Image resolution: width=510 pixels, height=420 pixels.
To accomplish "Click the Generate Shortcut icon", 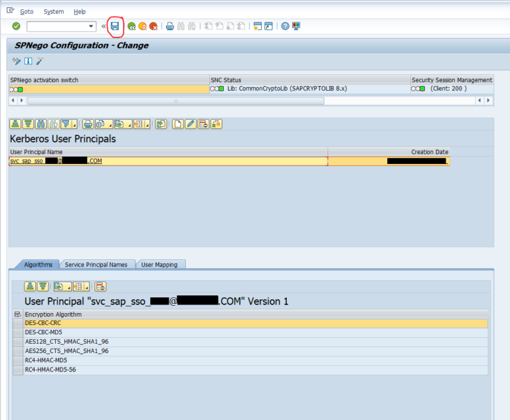I will coord(268,27).
